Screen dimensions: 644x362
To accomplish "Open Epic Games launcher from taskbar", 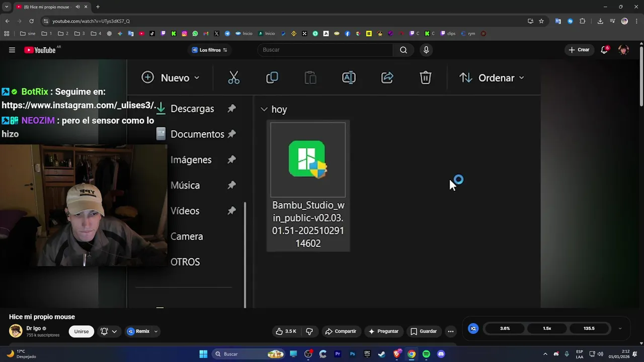I will click(x=367, y=354).
